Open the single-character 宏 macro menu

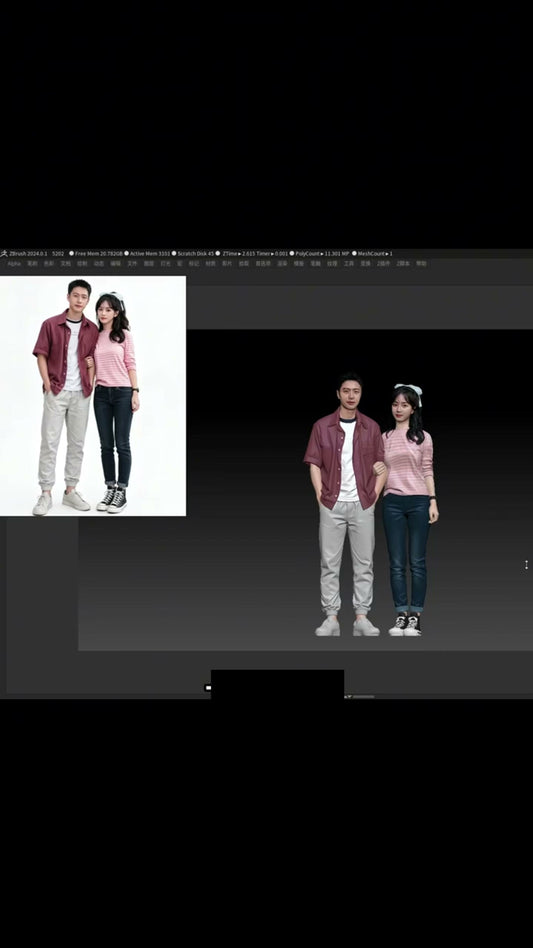click(x=179, y=264)
